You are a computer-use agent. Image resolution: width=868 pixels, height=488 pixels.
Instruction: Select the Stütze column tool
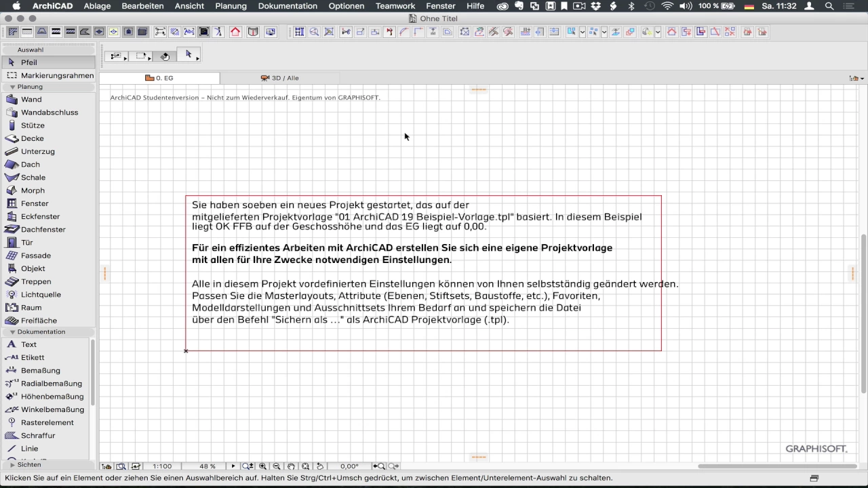(47, 125)
